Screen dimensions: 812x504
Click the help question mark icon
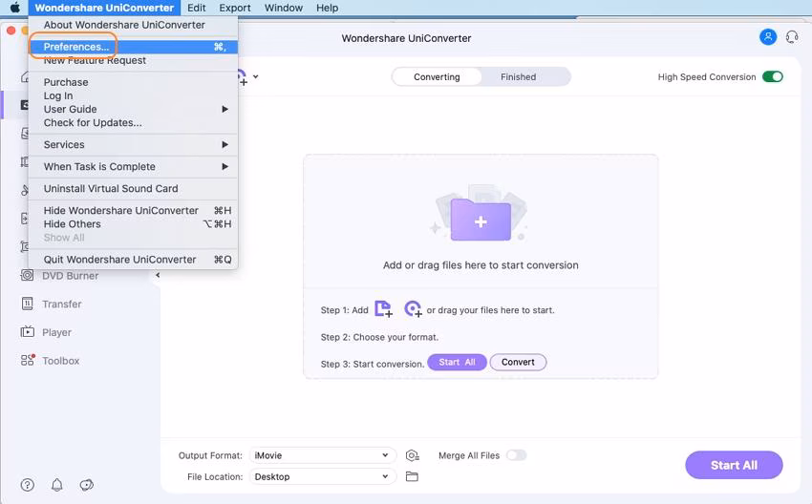[28, 485]
